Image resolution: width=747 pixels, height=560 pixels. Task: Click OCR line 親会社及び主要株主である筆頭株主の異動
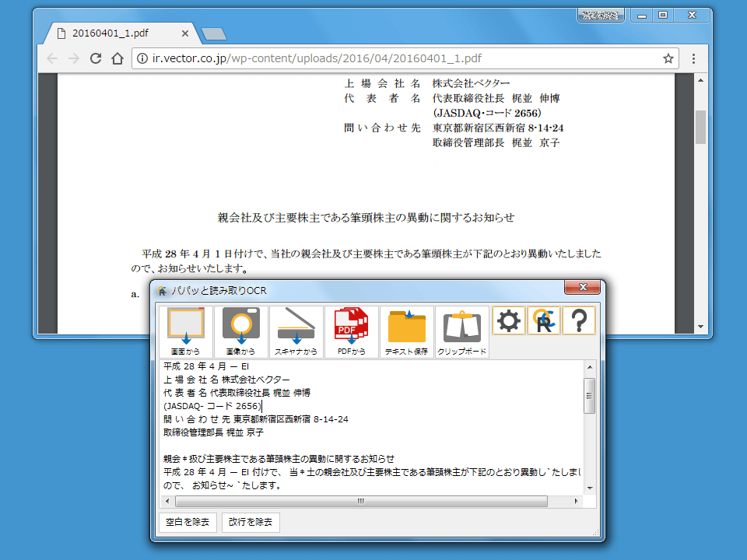pyautogui.click(x=279, y=459)
